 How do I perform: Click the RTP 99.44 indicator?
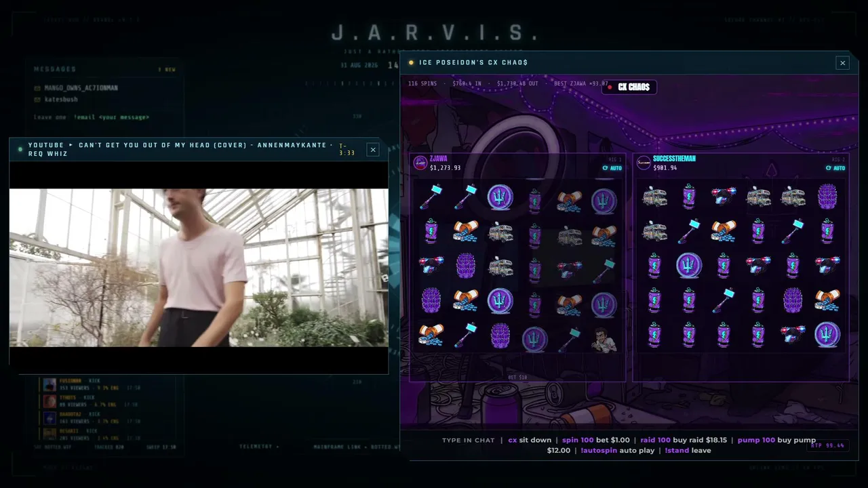(827, 445)
